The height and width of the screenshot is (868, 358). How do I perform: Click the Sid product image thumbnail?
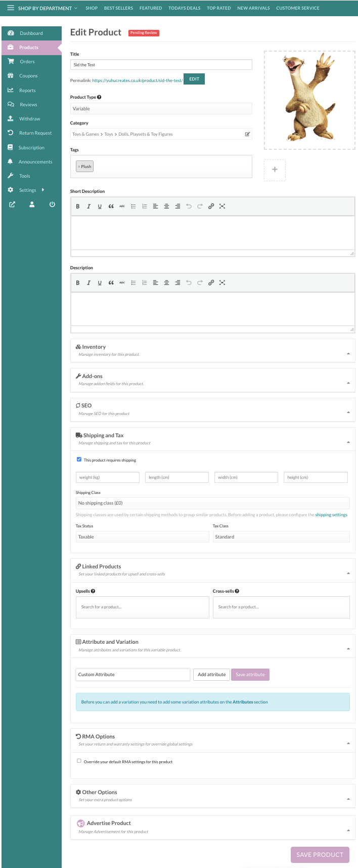tap(309, 100)
